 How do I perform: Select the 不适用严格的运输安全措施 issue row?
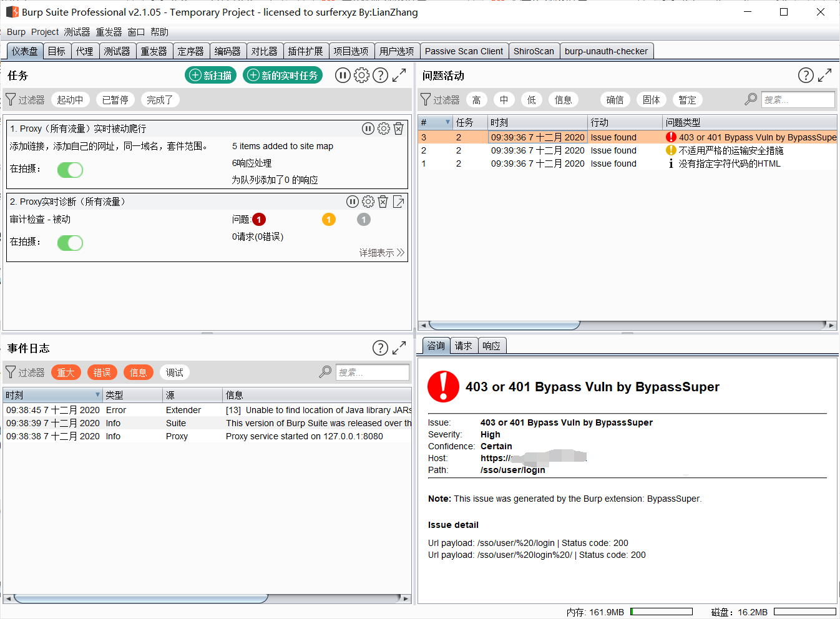coord(627,150)
